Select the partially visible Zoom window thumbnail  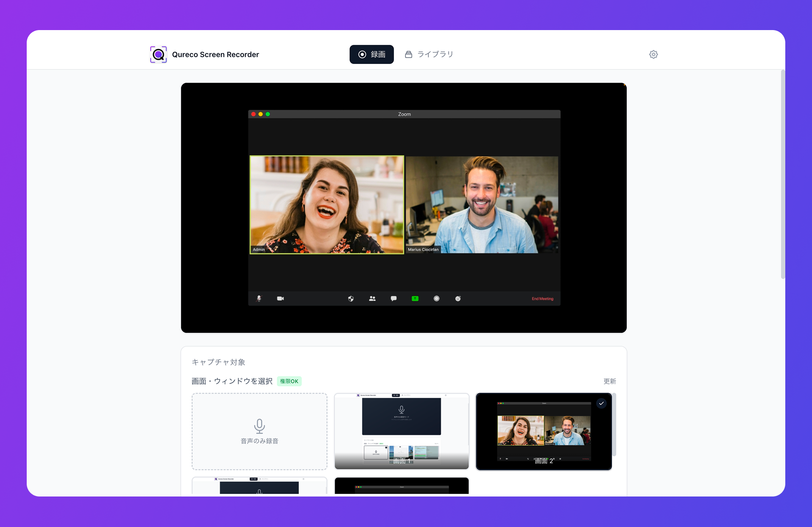pos(402,486)
